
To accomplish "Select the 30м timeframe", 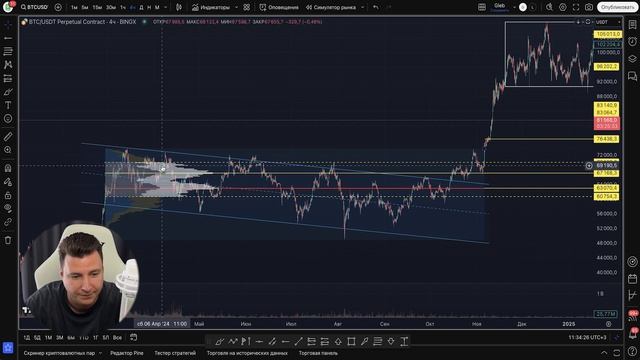I will tap(111, 7).
